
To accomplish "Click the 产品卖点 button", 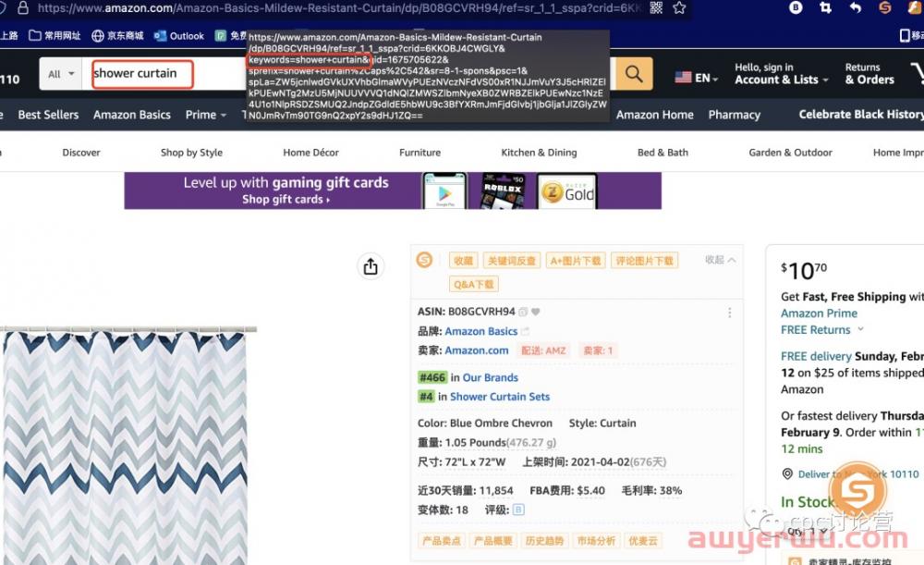I will point(442,540).
